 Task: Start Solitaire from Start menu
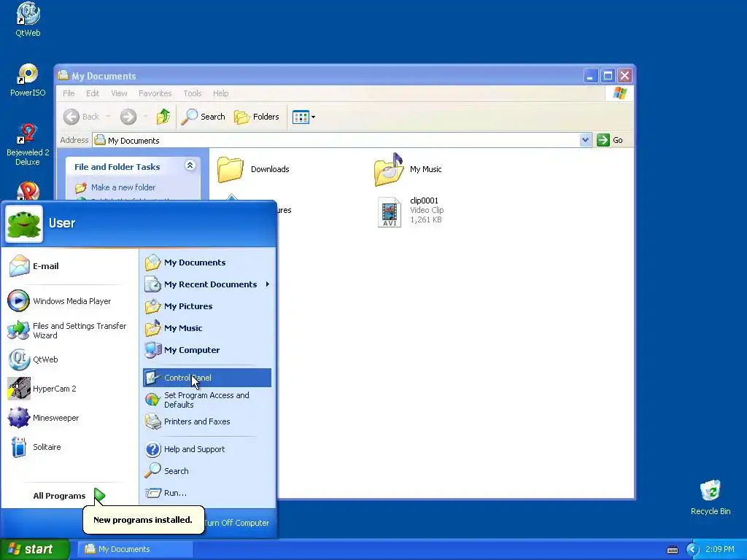(68, 447)
